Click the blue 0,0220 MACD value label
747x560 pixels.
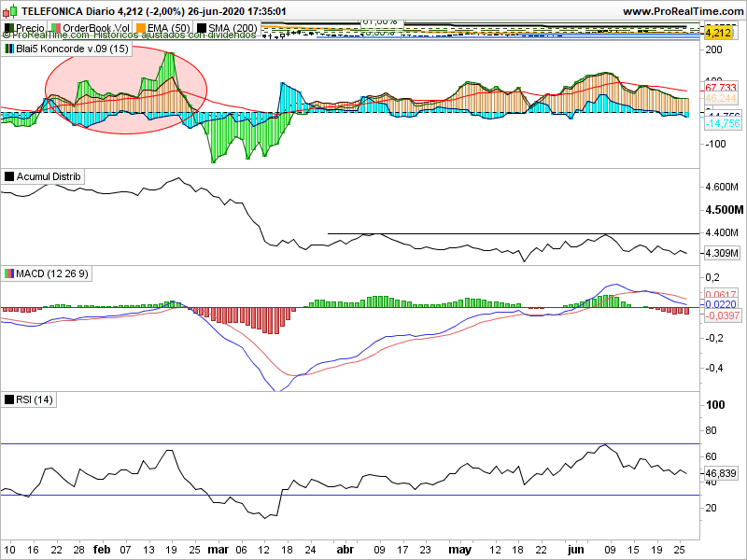pos(720,304)
